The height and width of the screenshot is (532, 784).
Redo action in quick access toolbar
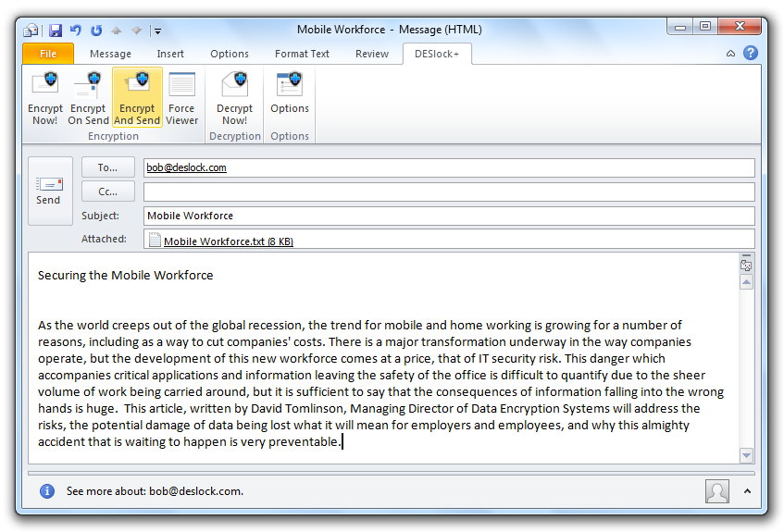[96, 31]
